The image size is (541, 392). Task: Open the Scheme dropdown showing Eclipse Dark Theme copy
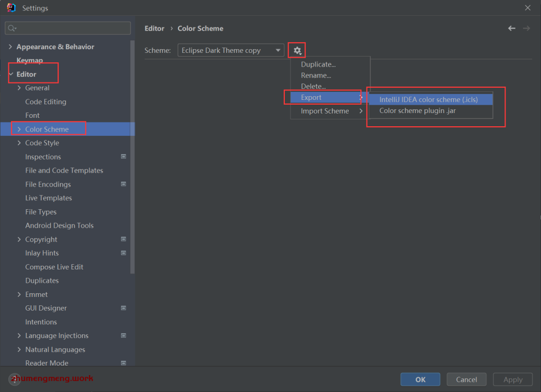pos(230,51)
